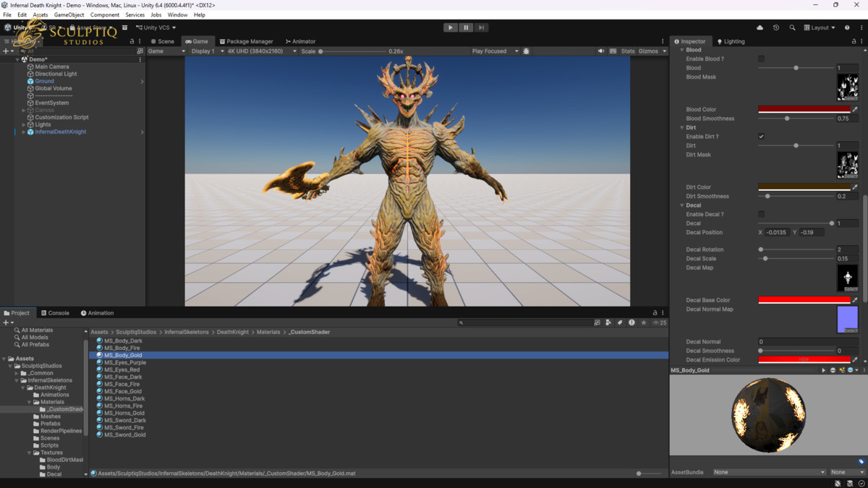Open the global search magnifier icon
This screenshot has width=868, height=488.
click(792, 27)
